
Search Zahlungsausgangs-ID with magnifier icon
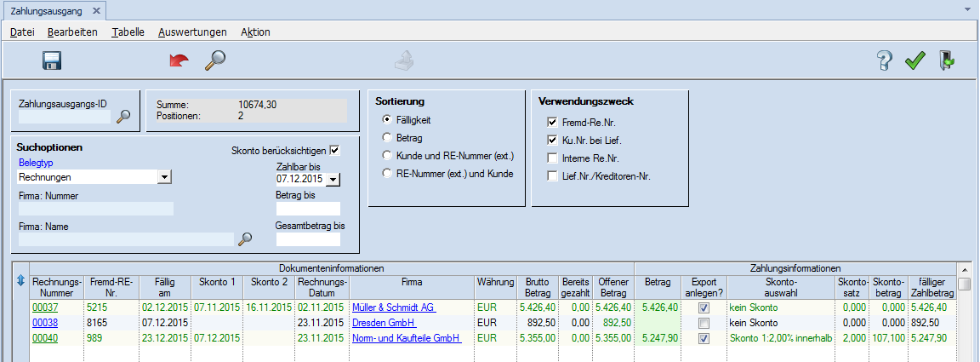click(x=123, y=117)
